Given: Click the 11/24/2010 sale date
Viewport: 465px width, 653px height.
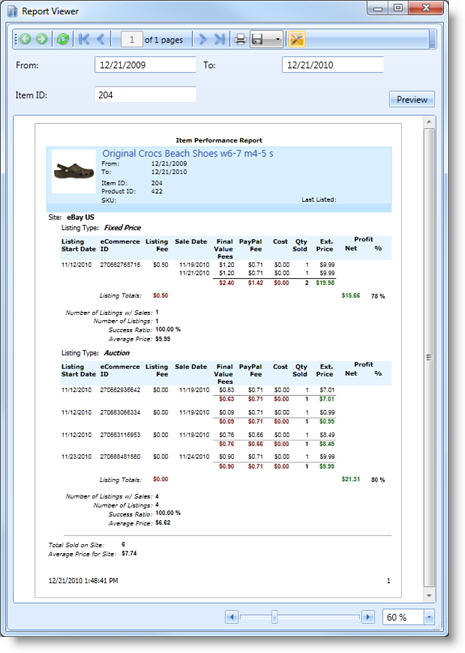Looking at the screenshot, I should tap(194, 457).
